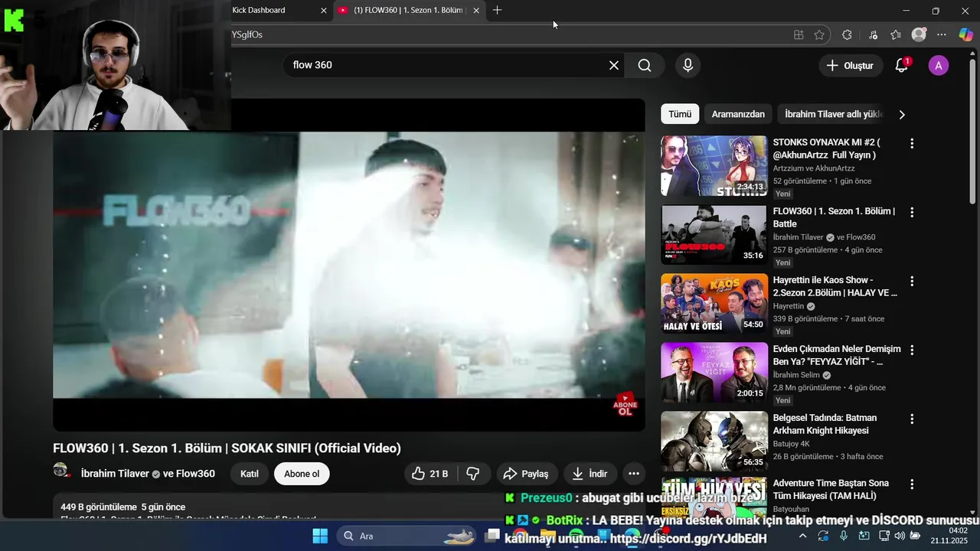
Task: Close the Kick Dashboard tab
Action: coord(323,11)
